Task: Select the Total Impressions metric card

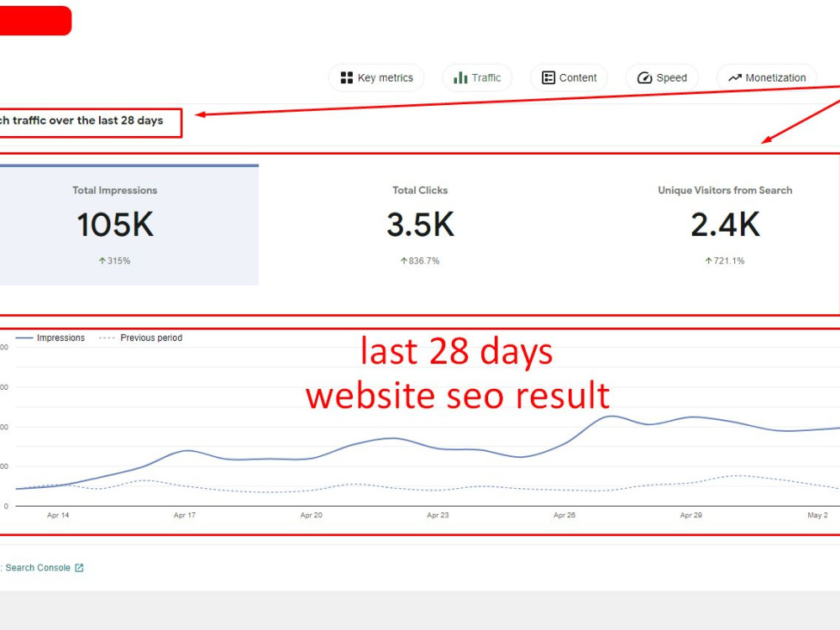Action: click(129, 225)
